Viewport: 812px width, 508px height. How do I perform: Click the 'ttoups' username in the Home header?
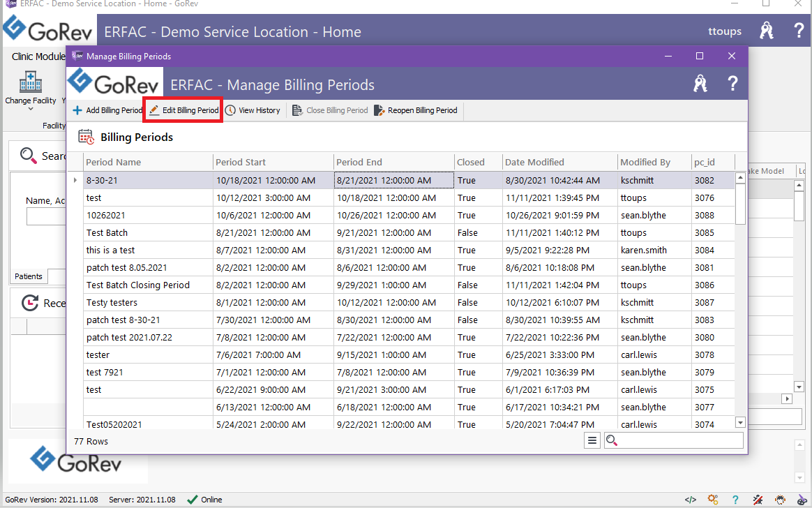tap(725, 31)
